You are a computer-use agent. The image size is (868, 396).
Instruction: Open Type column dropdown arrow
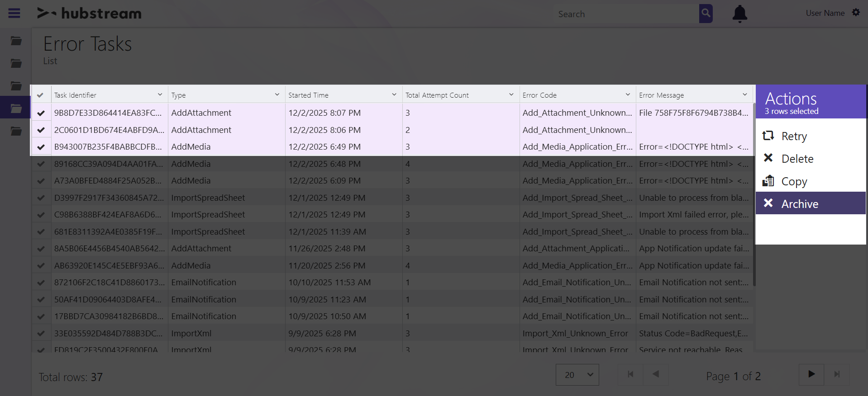277,94
